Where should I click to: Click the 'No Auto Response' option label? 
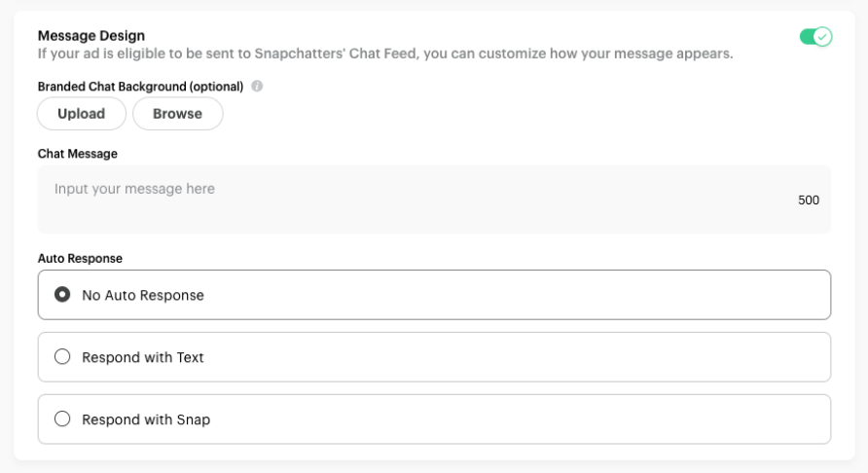tap(143, 295)
